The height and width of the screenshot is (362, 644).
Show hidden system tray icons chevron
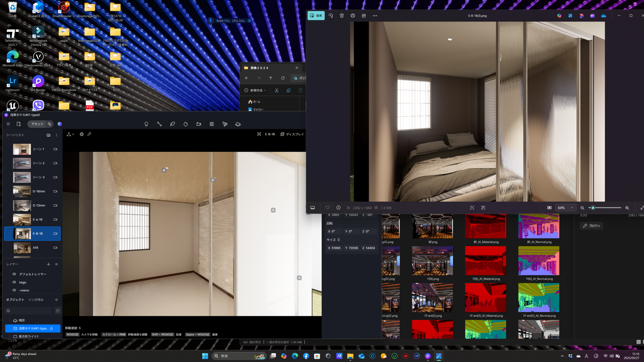[x=562, y=356]
